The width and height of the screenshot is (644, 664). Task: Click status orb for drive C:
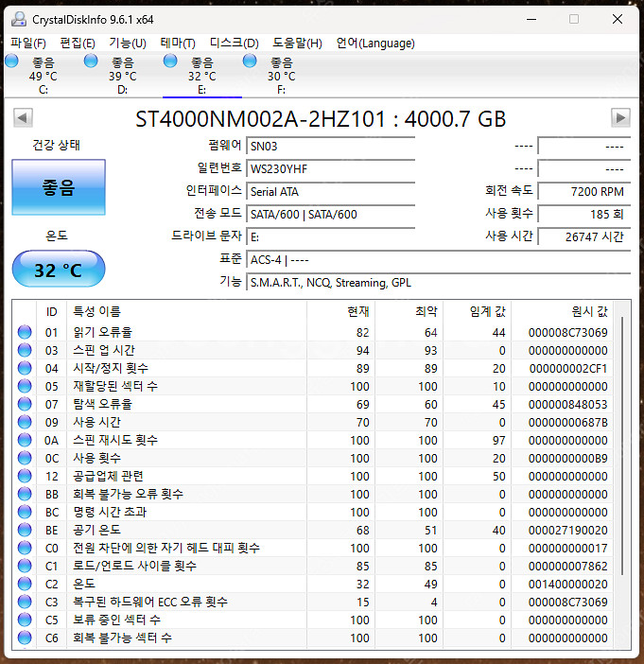point(12,61)
